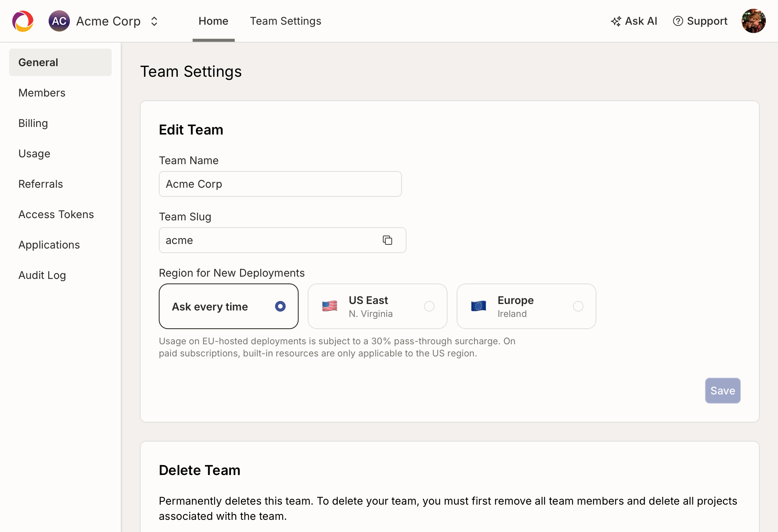
Task: Click the circular app logo in the top-left corner
Action: [22, 21]
